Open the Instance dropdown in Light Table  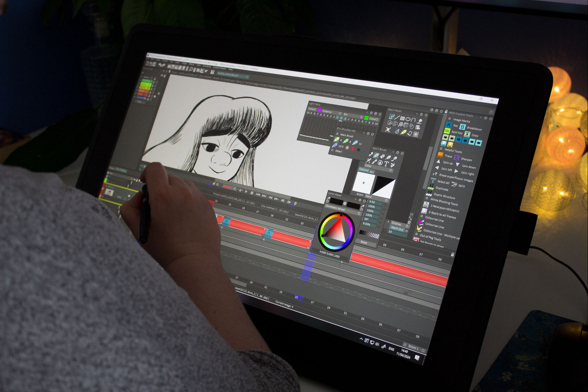pyautogui.click(x=339, y=114)
